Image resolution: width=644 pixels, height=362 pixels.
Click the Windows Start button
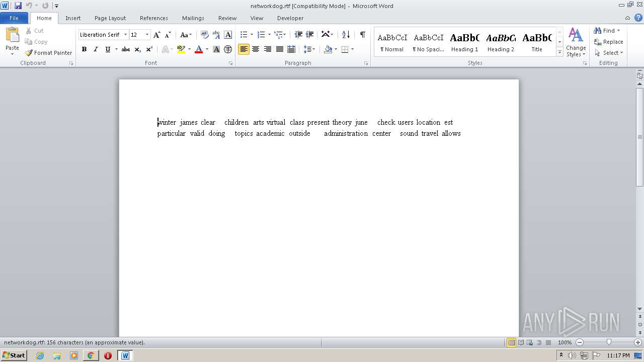(14, 355)
